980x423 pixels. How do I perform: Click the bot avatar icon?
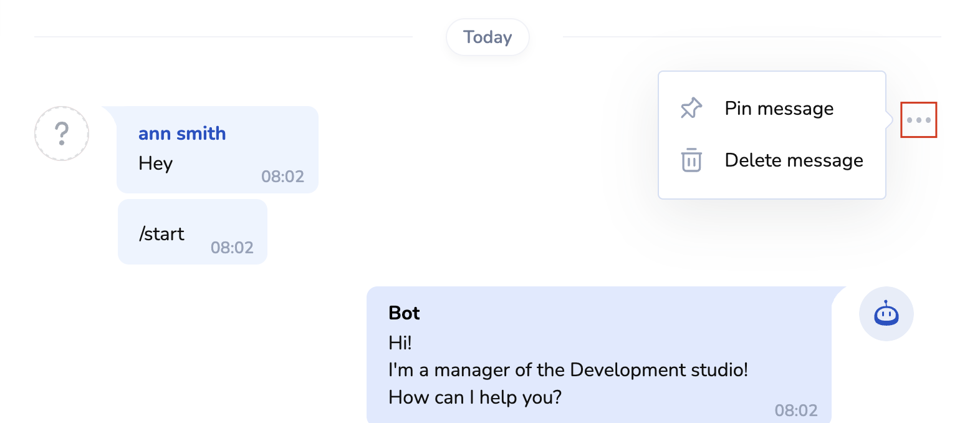point(886,314)
